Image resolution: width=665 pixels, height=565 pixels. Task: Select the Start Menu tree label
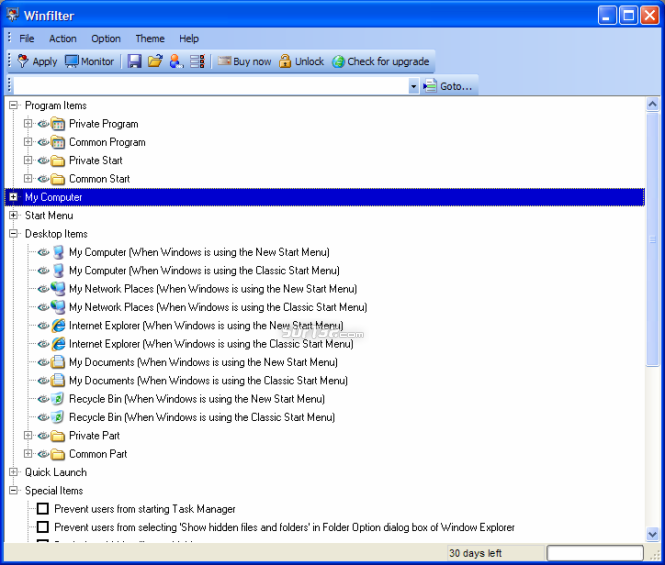click(49, 215)
